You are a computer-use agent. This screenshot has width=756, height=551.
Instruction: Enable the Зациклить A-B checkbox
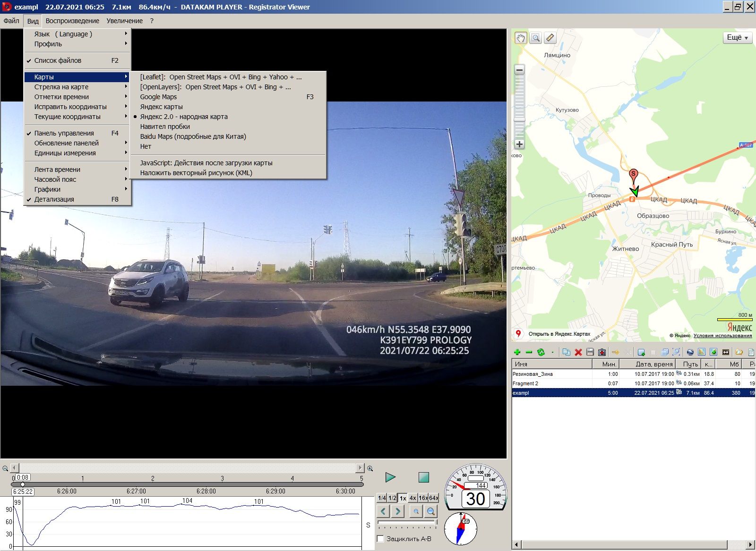point(380,539)
